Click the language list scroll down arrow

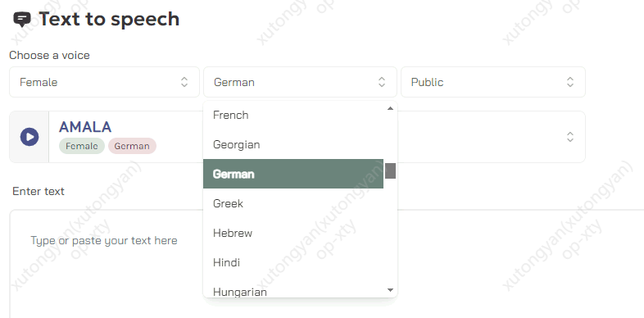390,290
